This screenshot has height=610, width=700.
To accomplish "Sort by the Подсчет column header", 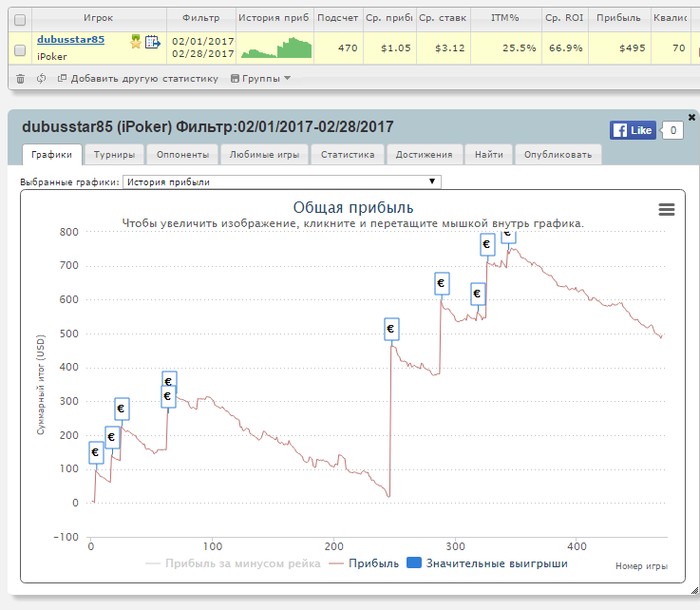I will 338,18.
